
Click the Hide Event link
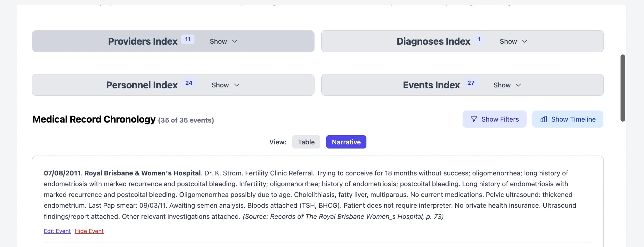pos(89,231)
